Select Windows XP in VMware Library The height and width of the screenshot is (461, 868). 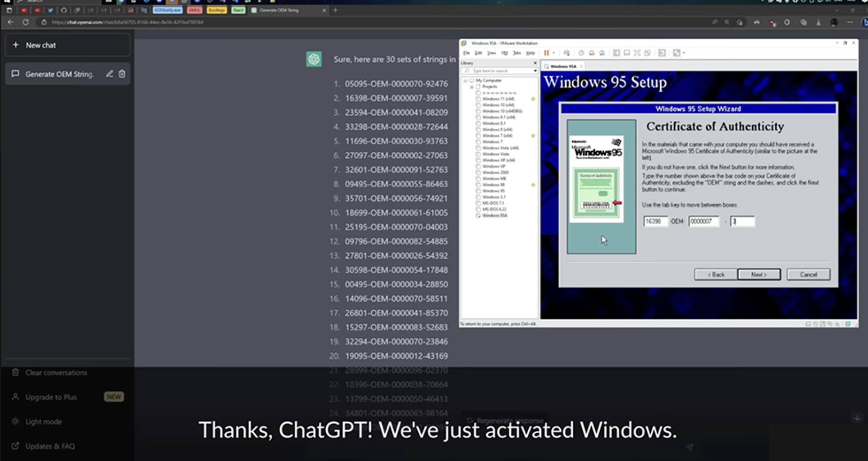tap(493, 166)
